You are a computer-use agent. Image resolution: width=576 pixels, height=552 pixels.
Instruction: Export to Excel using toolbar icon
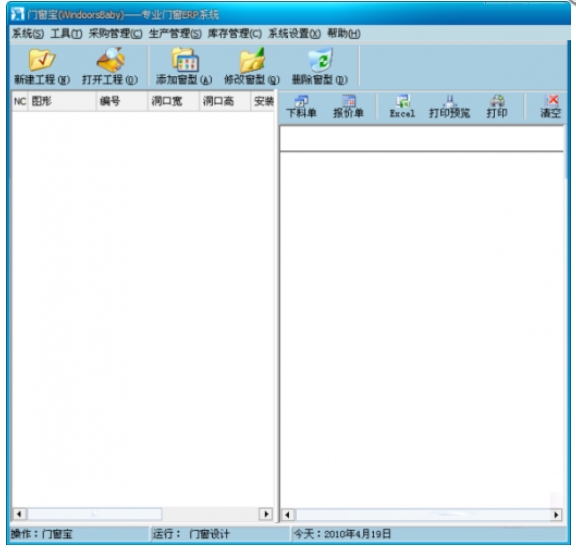402,107
